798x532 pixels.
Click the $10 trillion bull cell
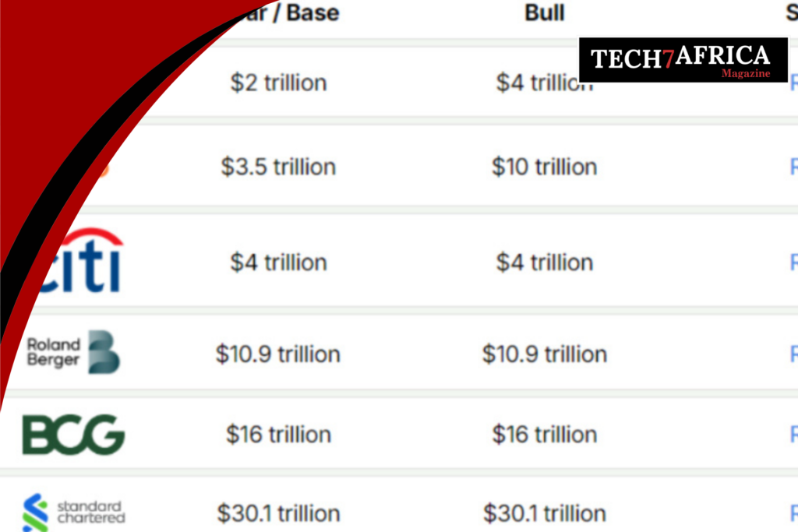545,167
